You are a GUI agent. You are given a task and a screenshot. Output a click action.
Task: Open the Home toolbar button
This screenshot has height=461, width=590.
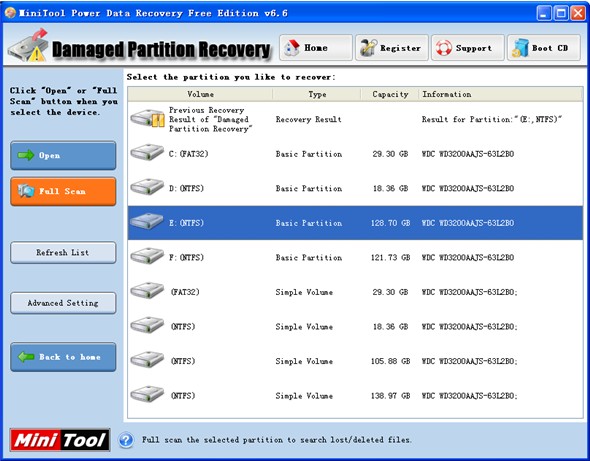pyautogui.click(x=316, y=48)
